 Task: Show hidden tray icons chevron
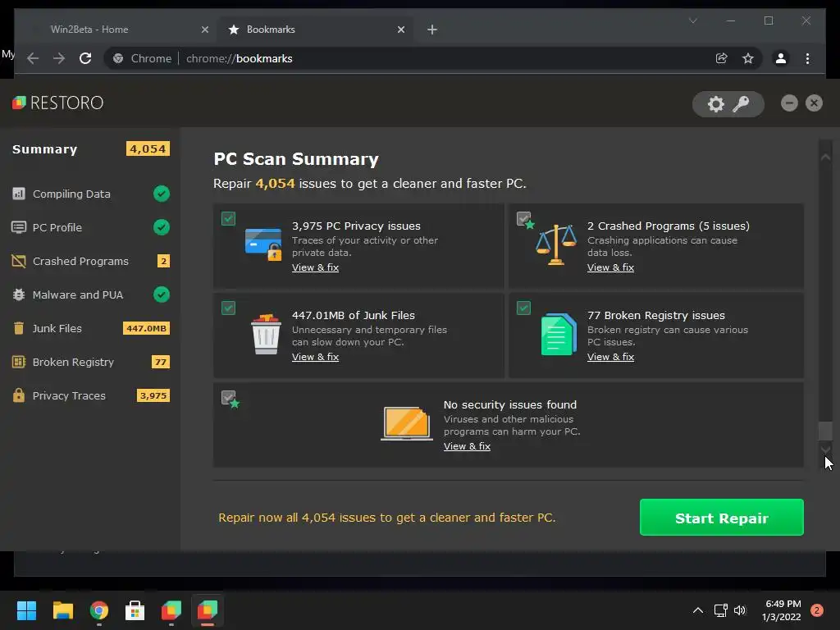[x=698, y=610]
